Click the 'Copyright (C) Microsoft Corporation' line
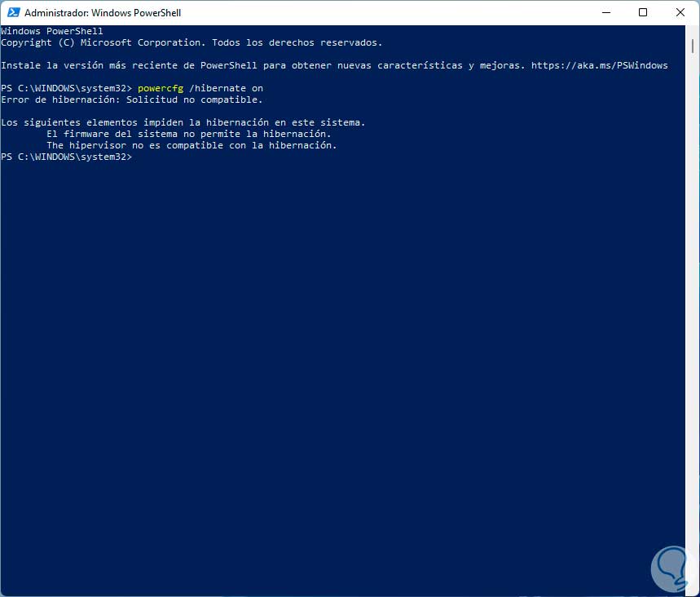This screenshot has height=597, width=700. (192, 42)
